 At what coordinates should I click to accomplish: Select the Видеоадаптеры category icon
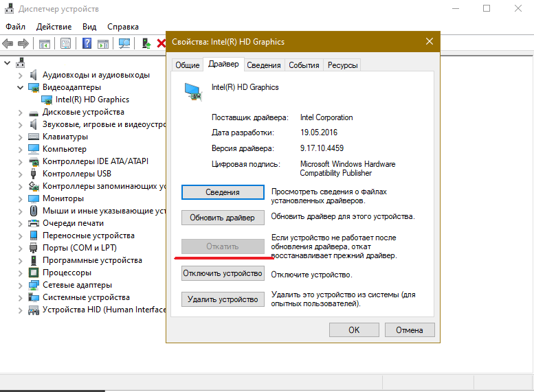point(34,87)
